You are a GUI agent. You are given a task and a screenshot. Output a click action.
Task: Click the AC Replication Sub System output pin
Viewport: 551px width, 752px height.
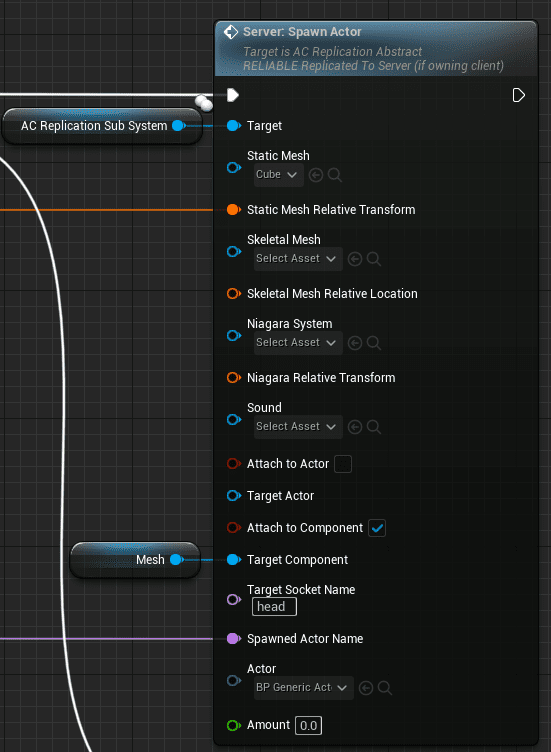pos(178,126)
